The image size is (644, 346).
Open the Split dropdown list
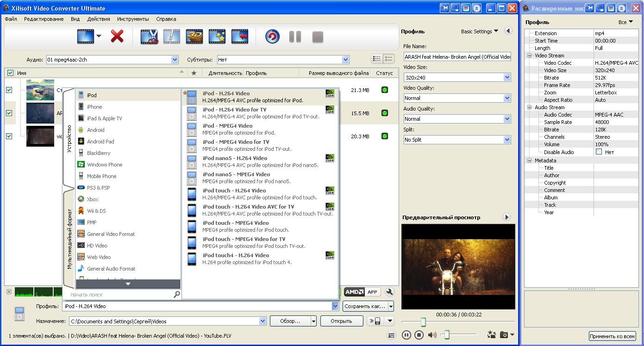tap(506, 140)
